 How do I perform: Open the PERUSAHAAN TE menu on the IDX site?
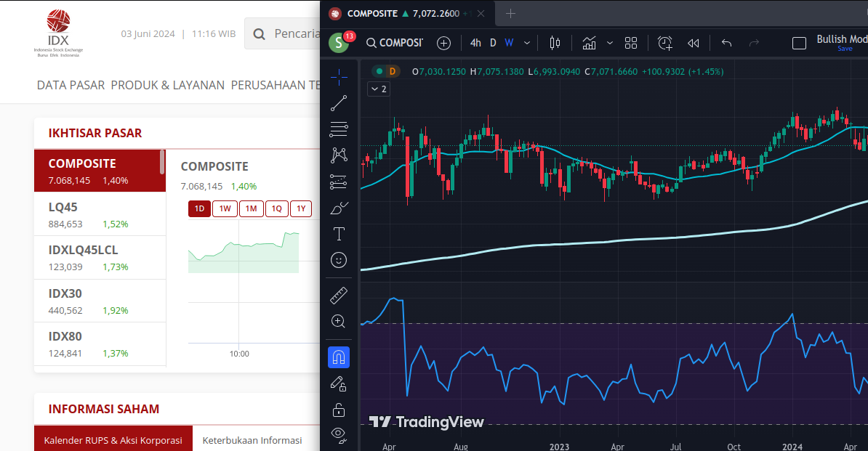[275, 85]
